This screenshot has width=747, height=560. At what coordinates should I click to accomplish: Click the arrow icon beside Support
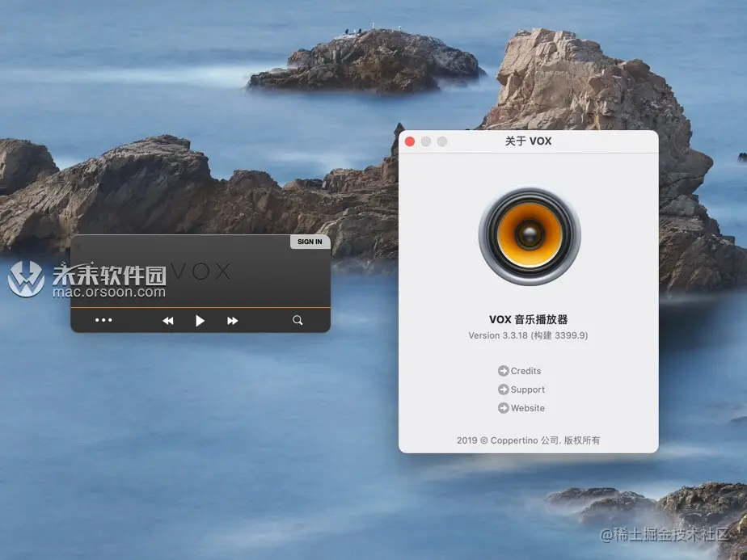(503, 389)
